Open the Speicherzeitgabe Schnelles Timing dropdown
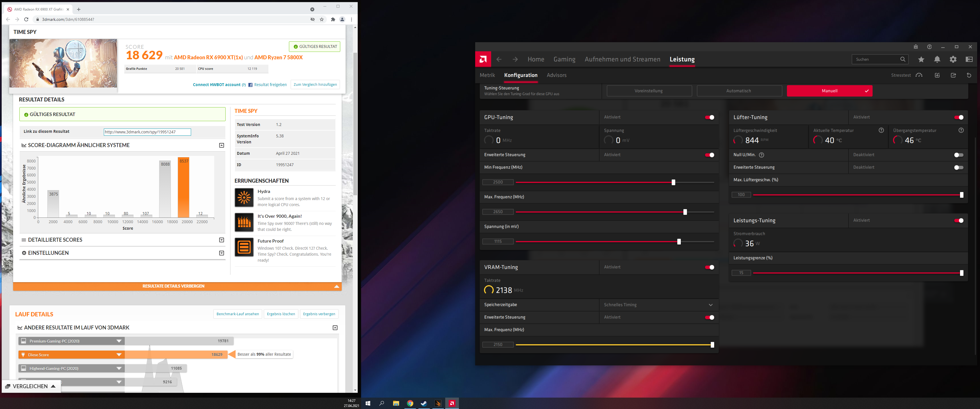This screenshot has width=980, height=409. [x=658, y=305]
